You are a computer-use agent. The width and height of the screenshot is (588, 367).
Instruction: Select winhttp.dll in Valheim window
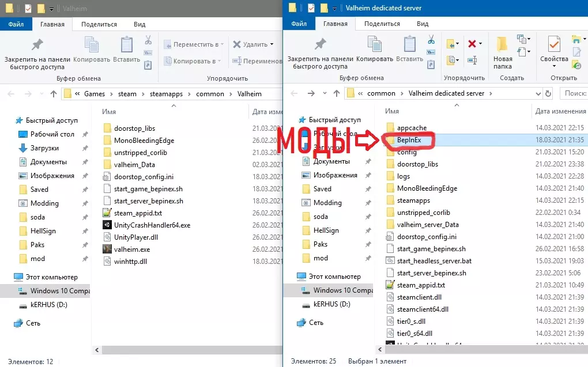pyautogui.click(x=130, y=262)
